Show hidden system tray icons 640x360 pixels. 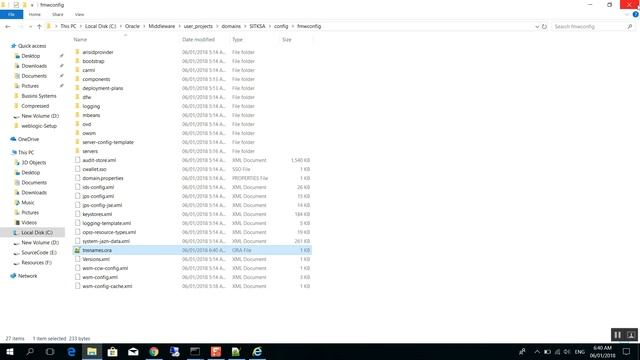537,352
